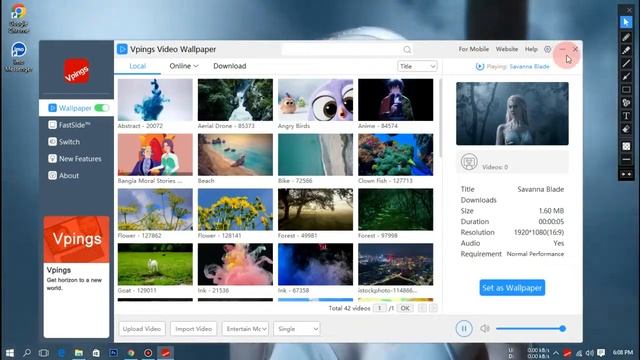The width and height of the screenshot is (640, 360).
Task: Open Photoshop from the taskbar
Action: tap(113, 353)
